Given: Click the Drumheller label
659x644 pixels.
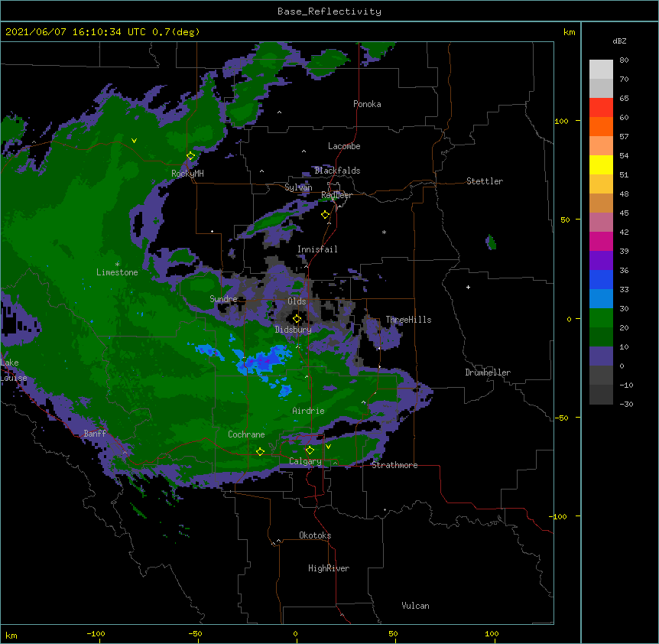Looking at the screenshot, I should (488, 372).
